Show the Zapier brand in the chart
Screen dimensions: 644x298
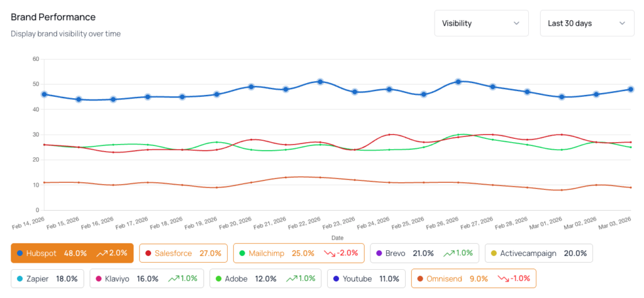pos(44,279)
